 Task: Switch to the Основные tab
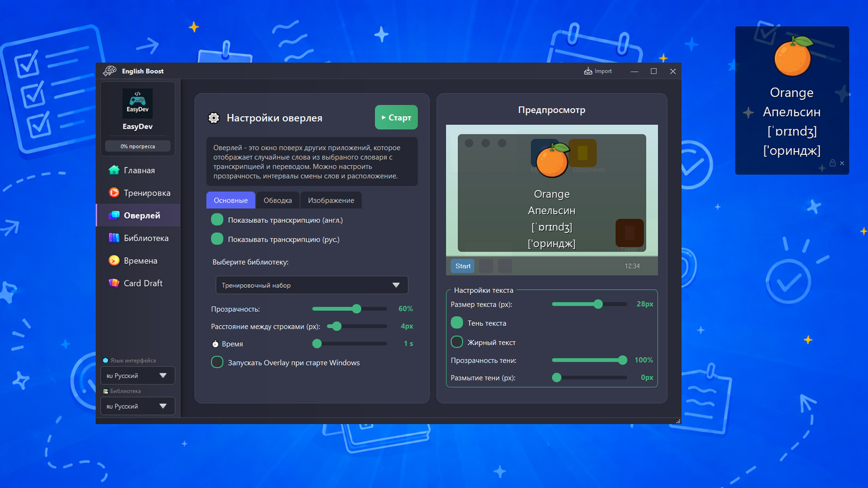pos(231,200)
